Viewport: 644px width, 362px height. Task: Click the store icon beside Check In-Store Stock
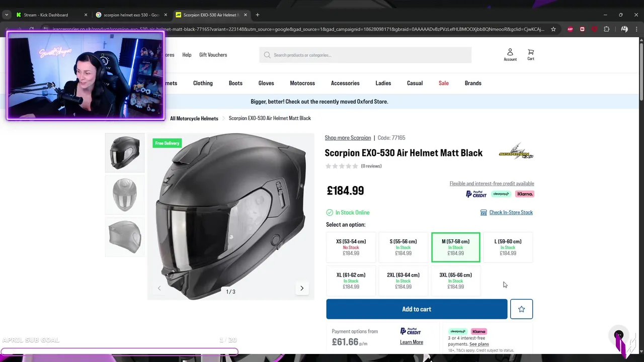tap(484, 213)
